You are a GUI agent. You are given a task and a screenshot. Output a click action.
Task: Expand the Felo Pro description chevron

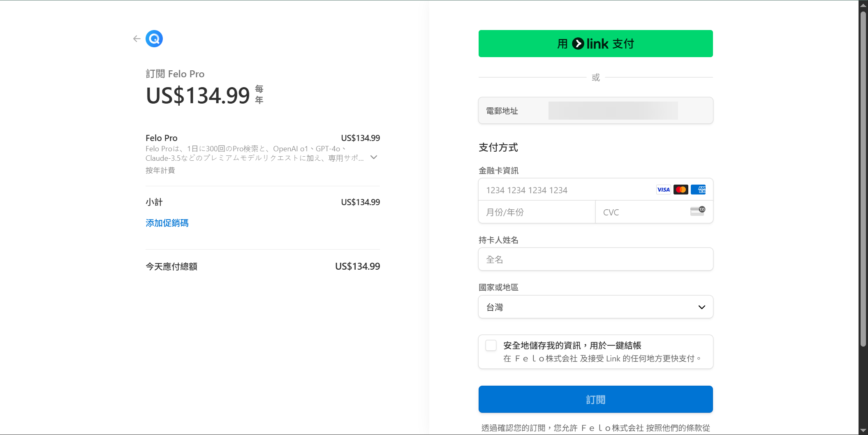click(374, 157)
